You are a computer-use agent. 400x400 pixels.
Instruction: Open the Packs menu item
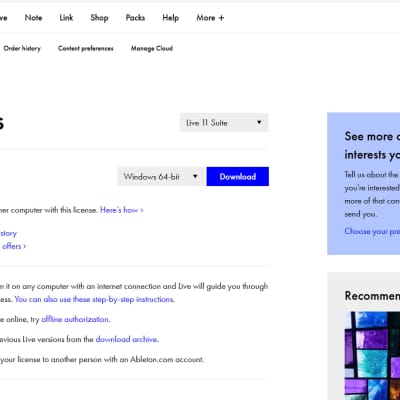point(135,18)
